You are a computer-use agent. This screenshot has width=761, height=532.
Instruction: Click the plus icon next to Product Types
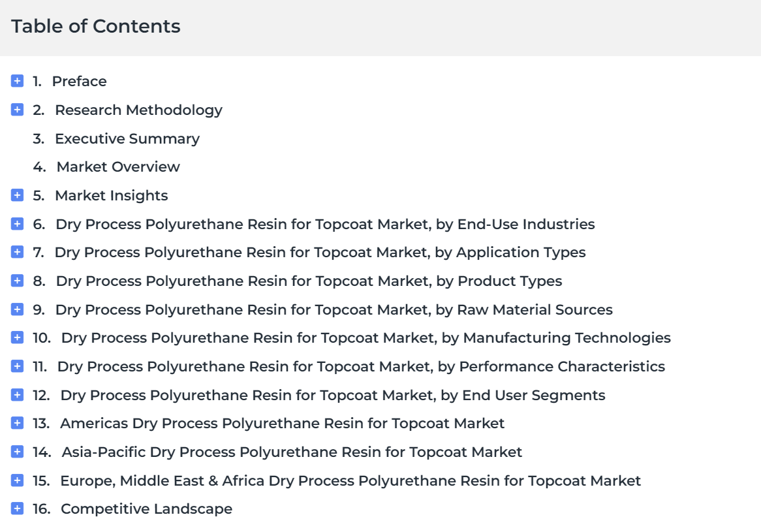pyautogui.click(x=17, y=281)
